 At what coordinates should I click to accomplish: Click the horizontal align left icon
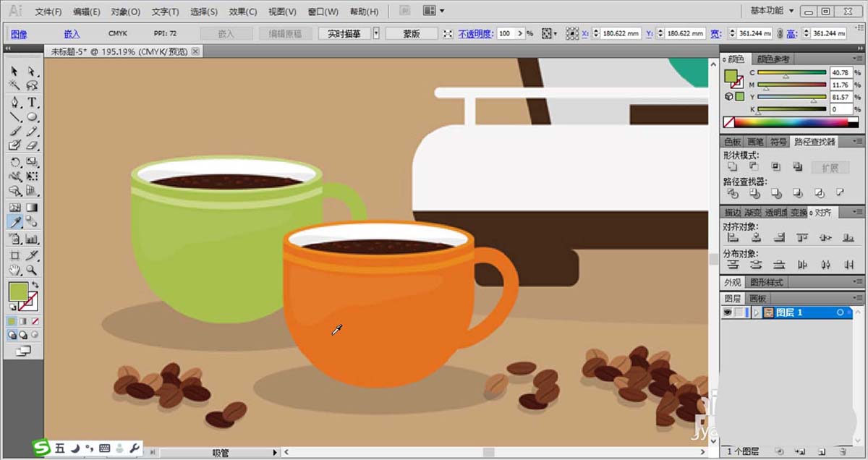click(x=733, y=237)
